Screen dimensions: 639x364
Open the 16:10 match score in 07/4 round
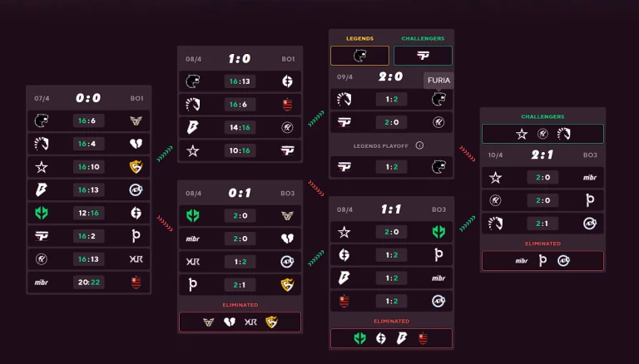point(88,167)
